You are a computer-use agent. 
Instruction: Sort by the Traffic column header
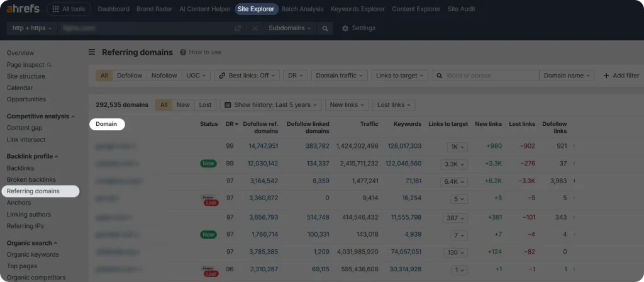click(x=369, y=124)
